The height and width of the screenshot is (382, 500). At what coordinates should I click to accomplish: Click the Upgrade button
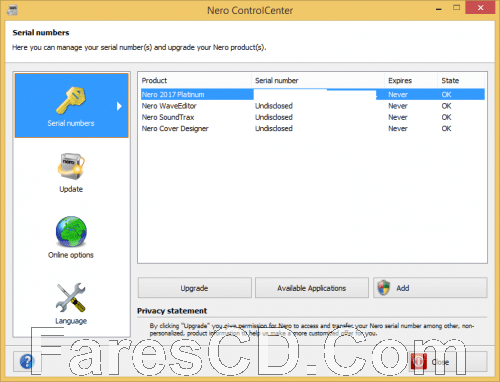click(195, 288)
